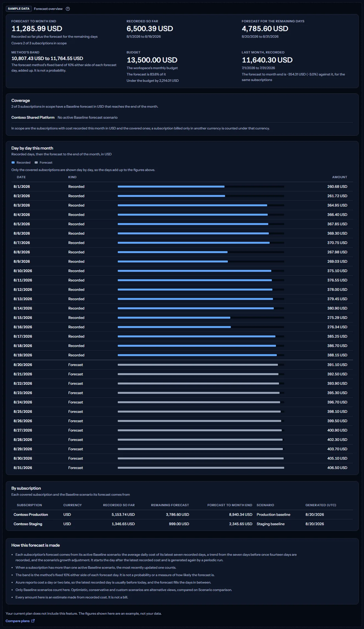Select the 'Day by day this month' heading
This screenshot has height=629, width=364.
pyautogui.click(x=32, y=148)
